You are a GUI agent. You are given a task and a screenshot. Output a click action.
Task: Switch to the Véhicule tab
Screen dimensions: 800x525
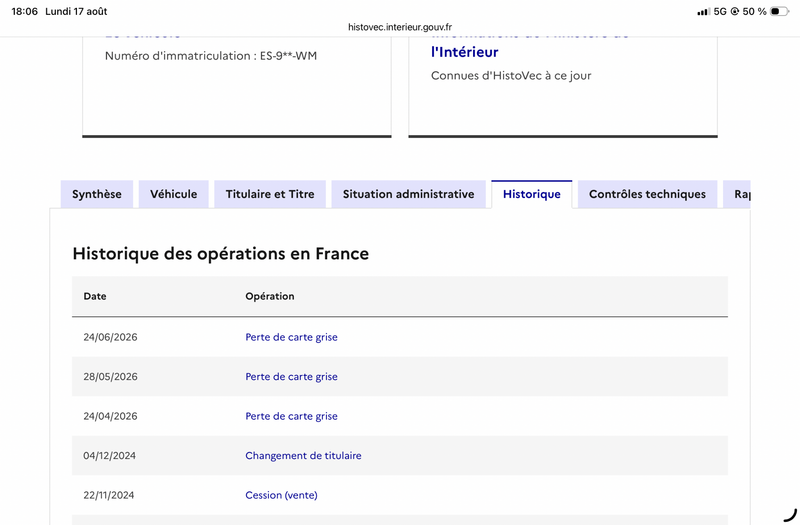(x=173, y=194)
